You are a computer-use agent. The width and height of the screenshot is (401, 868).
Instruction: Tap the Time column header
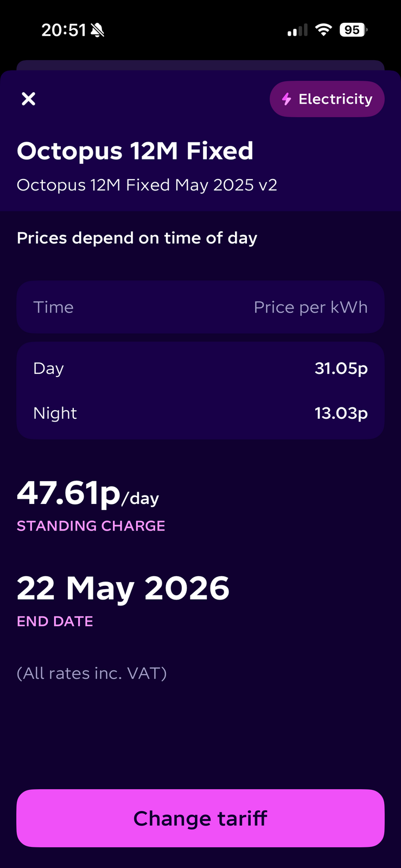[x=53, y=308]
